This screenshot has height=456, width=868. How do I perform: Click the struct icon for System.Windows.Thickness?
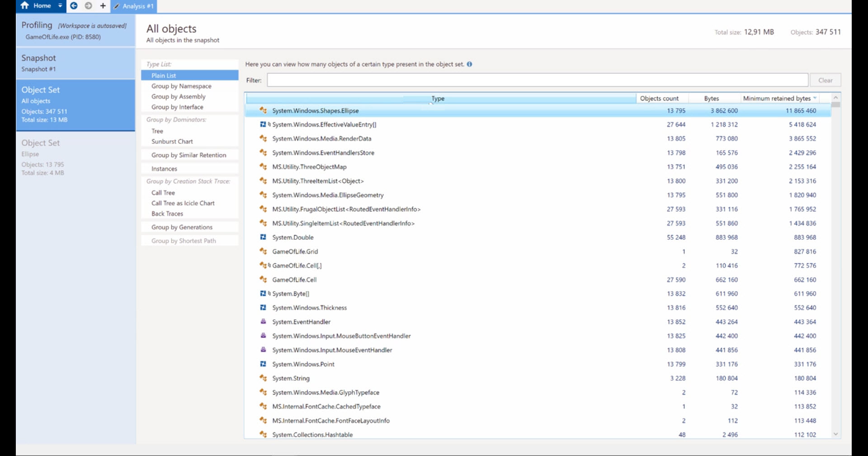pyautogui.click(x=263, y=308)
